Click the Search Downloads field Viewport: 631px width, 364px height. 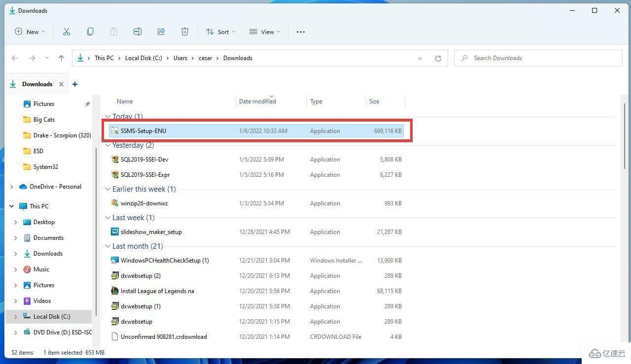point(538,58)
